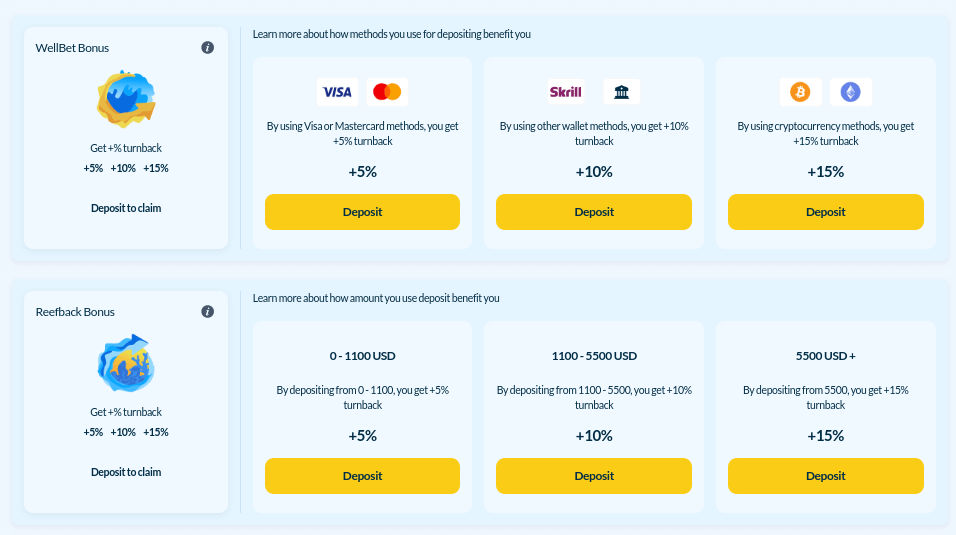Click Deposit to claim in WellBet Bonus card
Viewport: 956px width, 535px height.
click(126, 208)
